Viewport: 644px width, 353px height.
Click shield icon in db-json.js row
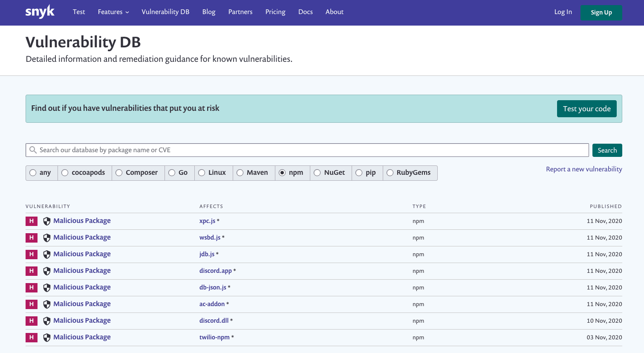[x=47, y=288]
